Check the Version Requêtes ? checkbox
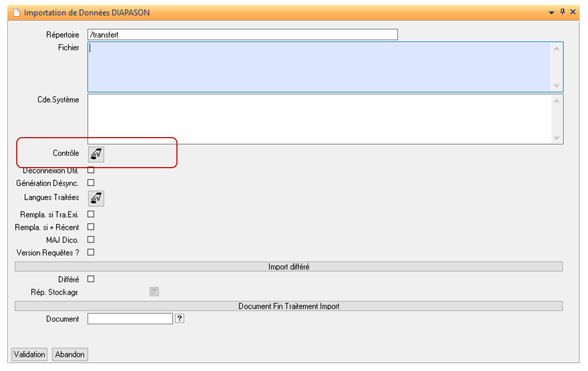The width and height of the screenshot is (588, 371). tap(91, 252)
